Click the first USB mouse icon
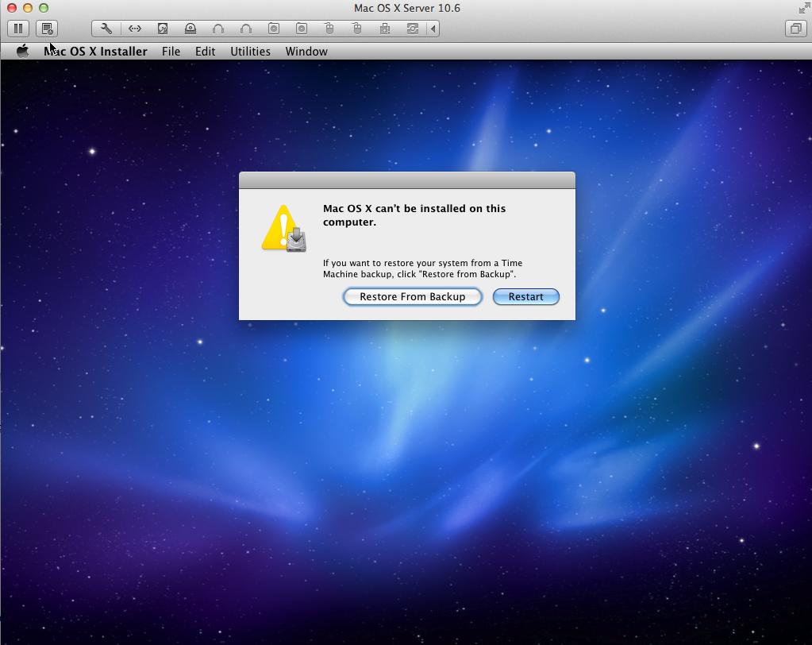812x645 pixels. [x=329, y=29]
